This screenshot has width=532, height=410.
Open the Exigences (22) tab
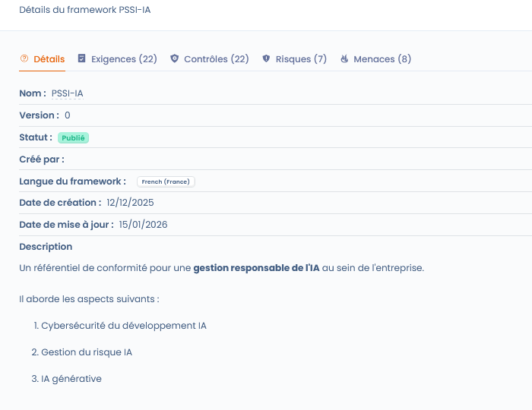124,59
